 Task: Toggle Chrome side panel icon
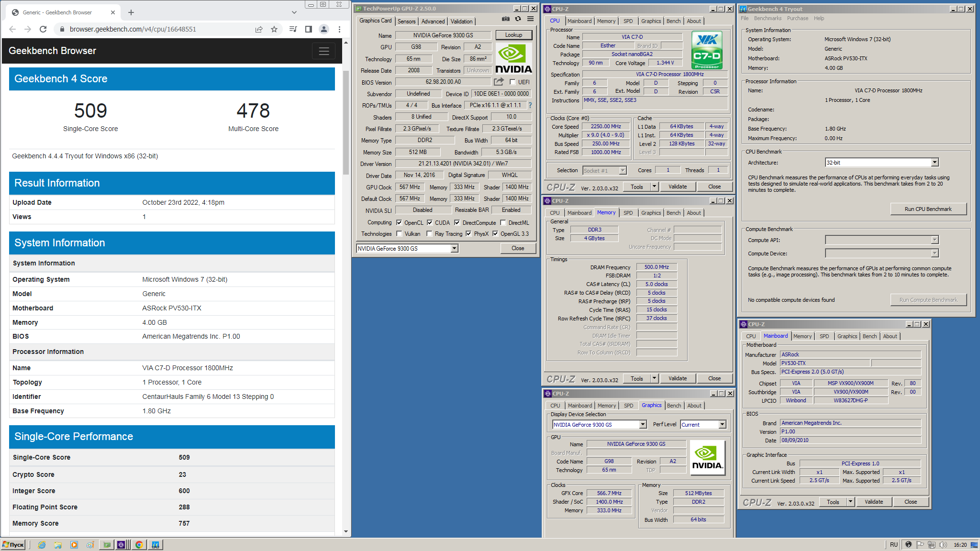[309, 29]
